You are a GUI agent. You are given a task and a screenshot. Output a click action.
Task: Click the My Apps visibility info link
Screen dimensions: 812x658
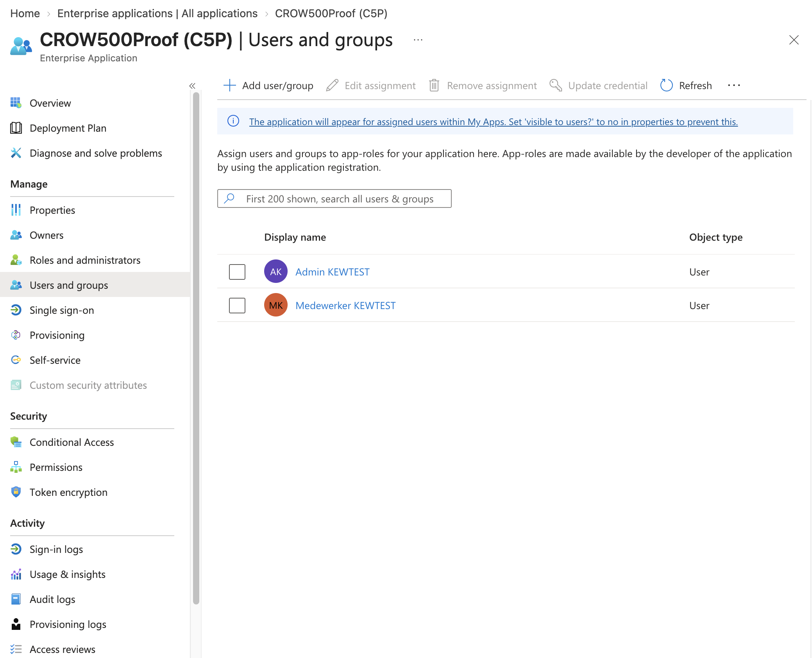tap(493, 122)
